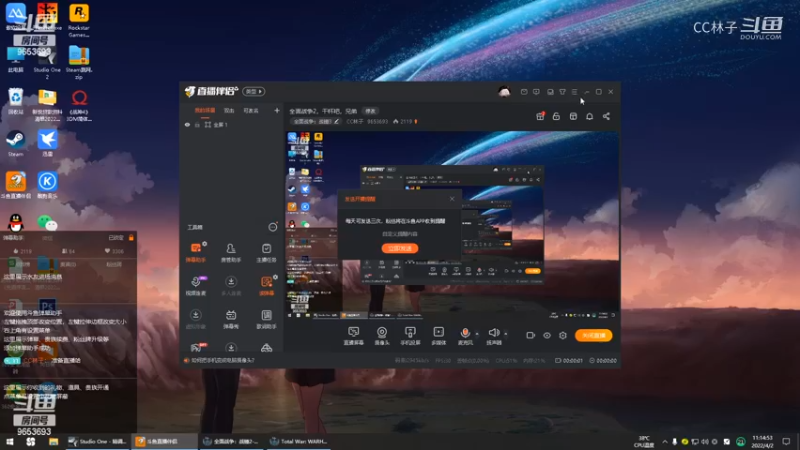The width and height of the screenshot is (800, 450).
Task: Open settings gear badge on 弹幕助手 tool
Action: click(205, 244)
